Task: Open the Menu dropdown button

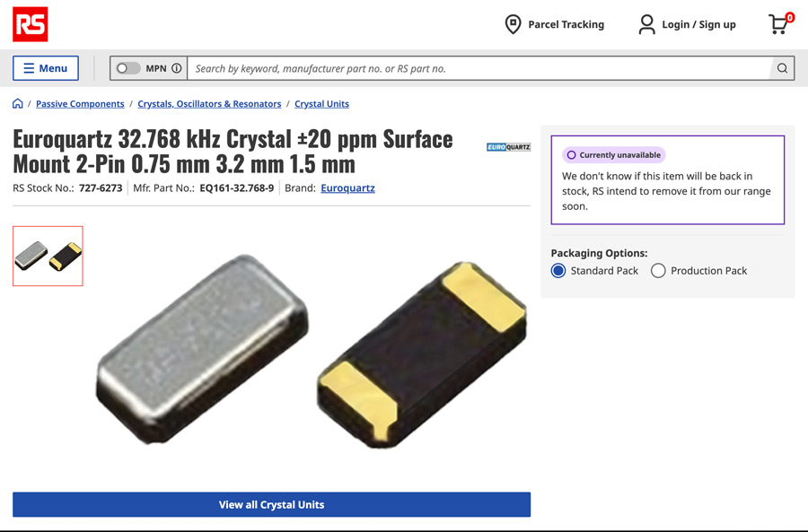Action: pyautogui.click(x=46, y=68)
